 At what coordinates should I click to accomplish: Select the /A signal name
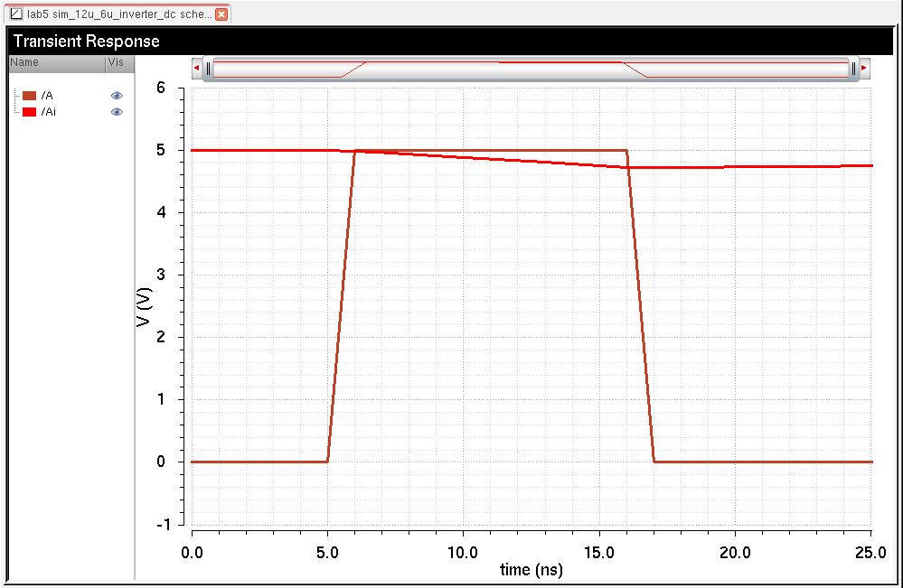coord(47,96)
